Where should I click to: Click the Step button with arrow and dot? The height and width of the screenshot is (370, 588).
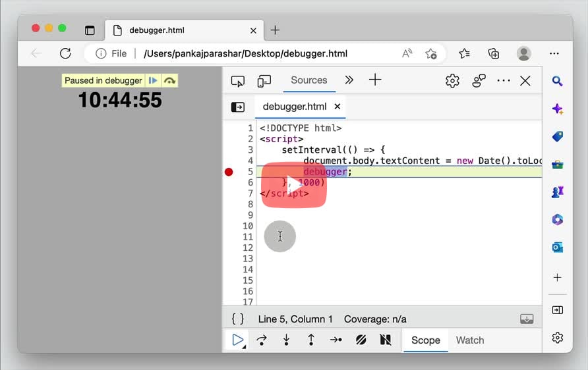(x=336, y=340)
